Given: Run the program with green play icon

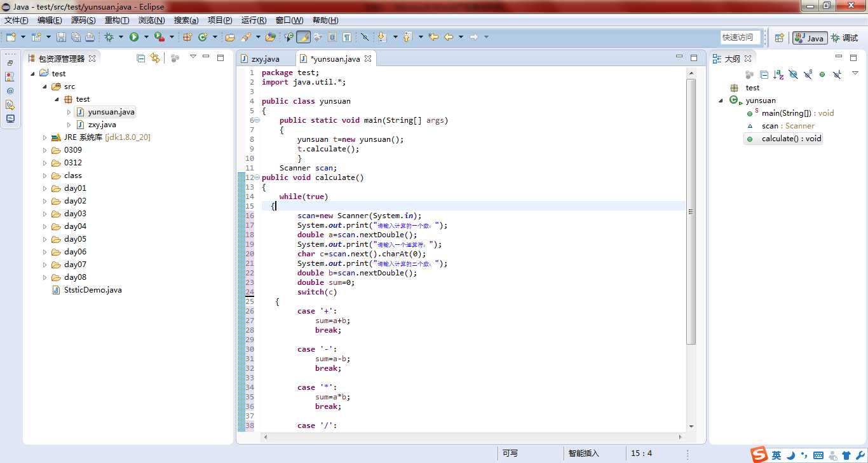Looking at the screenshot, I should (x=134, y=37).
